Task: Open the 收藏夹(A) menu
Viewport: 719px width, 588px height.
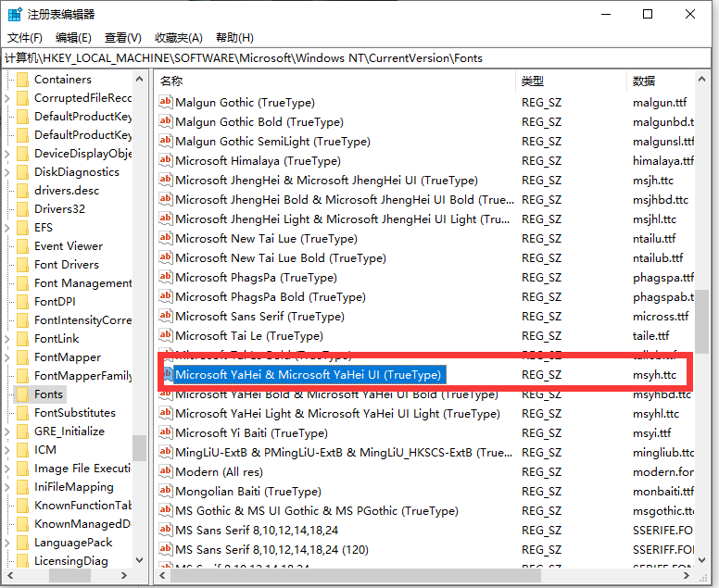Action: (179, 38)
